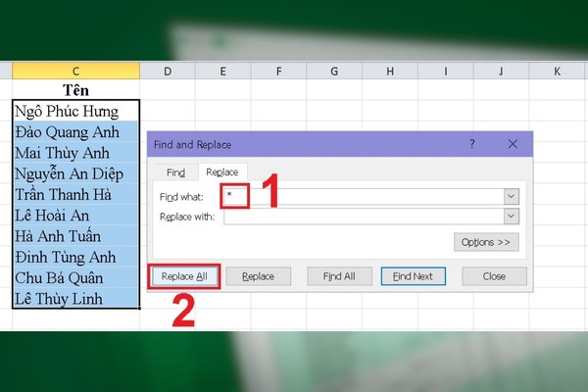Switch to the Find tab
Image resolution: width=588 pixels, height=392 pixels.
click(175, 172)
